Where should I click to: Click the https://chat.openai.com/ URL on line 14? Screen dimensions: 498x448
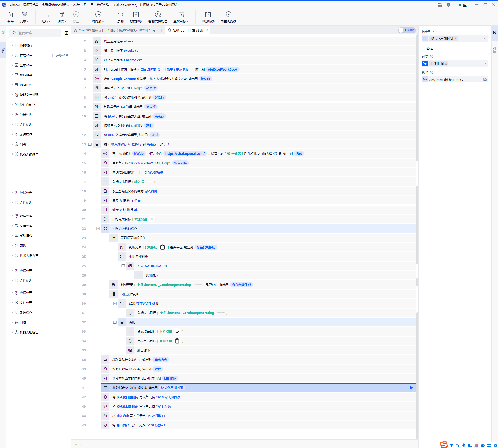click(x=185, y=153)
